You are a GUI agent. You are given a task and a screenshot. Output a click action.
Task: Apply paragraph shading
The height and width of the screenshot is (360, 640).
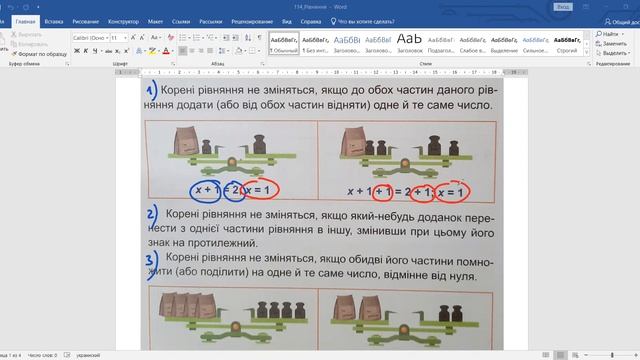239,51
